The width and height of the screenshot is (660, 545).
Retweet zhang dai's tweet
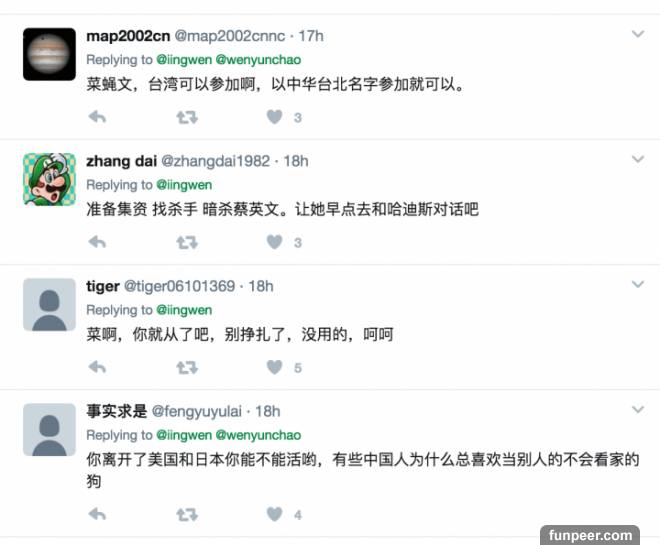click(187, 242)
